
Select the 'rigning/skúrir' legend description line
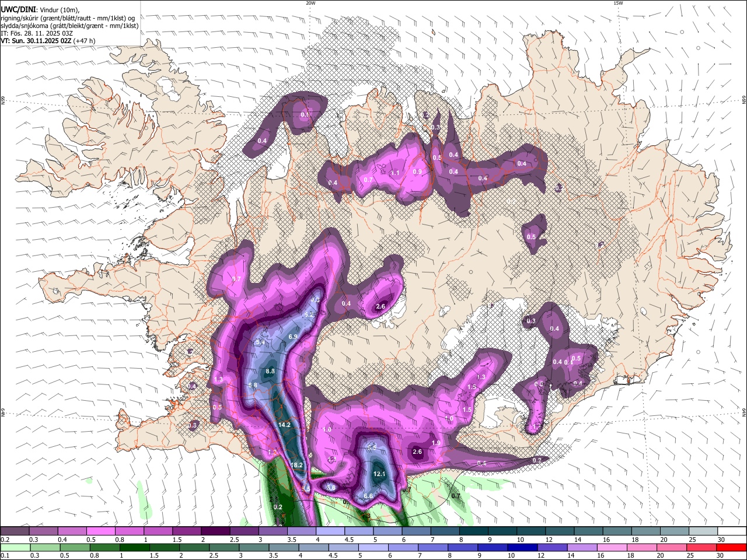point(68,18)
